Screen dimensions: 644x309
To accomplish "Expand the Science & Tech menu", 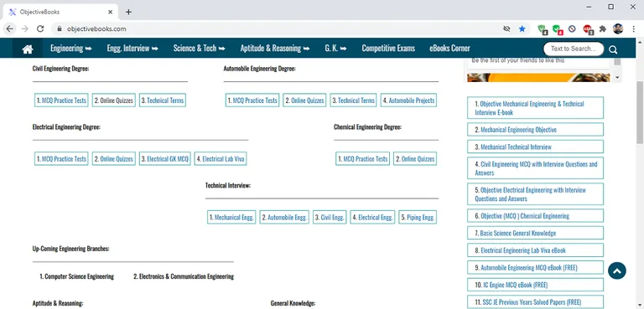I will click(199, 49).
